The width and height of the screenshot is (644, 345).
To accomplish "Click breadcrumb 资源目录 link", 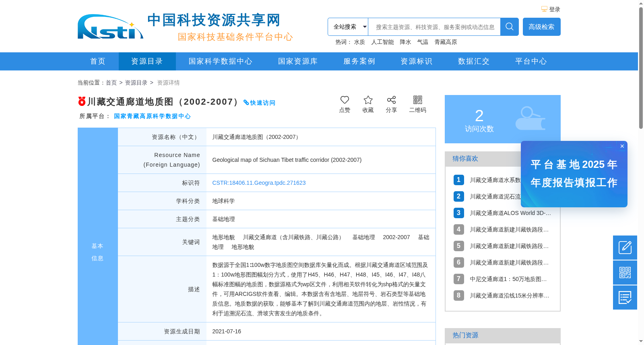I will (136, 83).
